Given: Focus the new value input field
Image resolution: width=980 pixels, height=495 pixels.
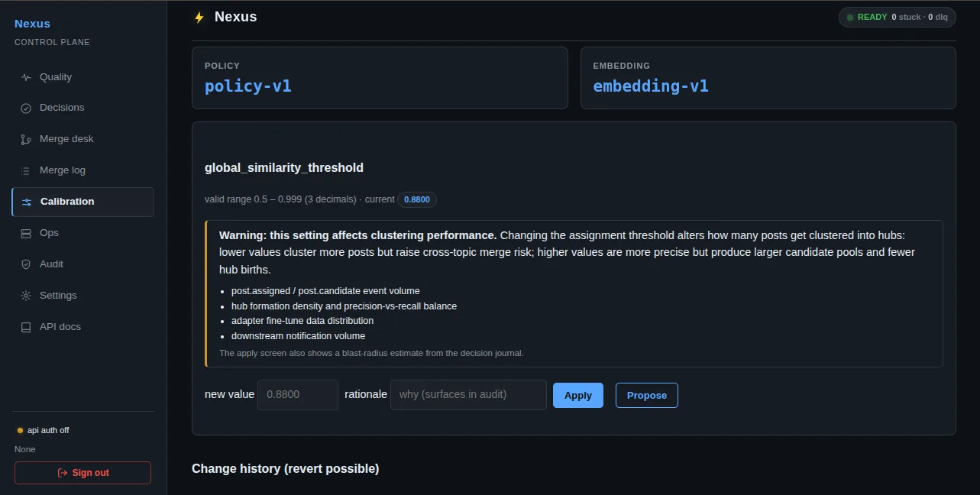Looking at the screenshot, I should point(298,395).
